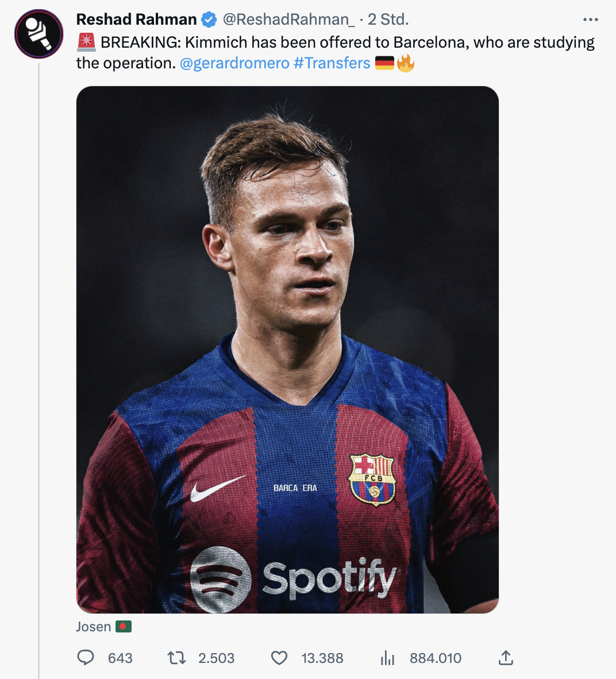
Task: Click the Reshad Rahman display name
Action: [136, 20]
